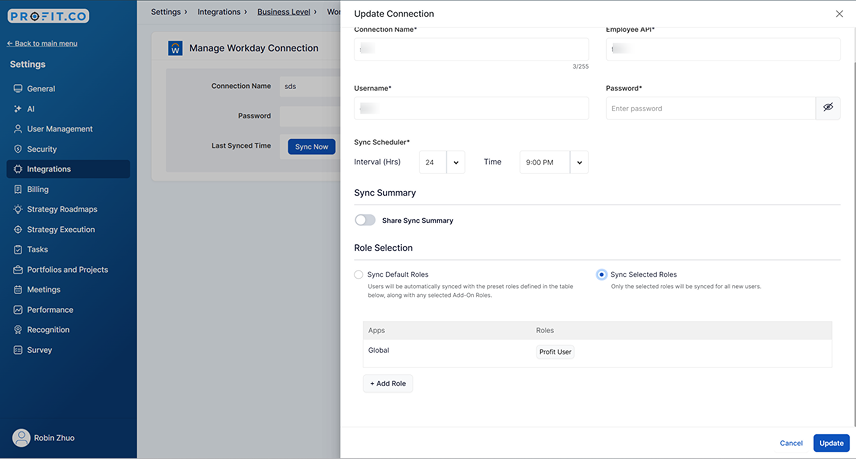856x459 pixels.
Task: Click the sds Connection Name field
Action: pyautogui.click(x=310, y=86)
